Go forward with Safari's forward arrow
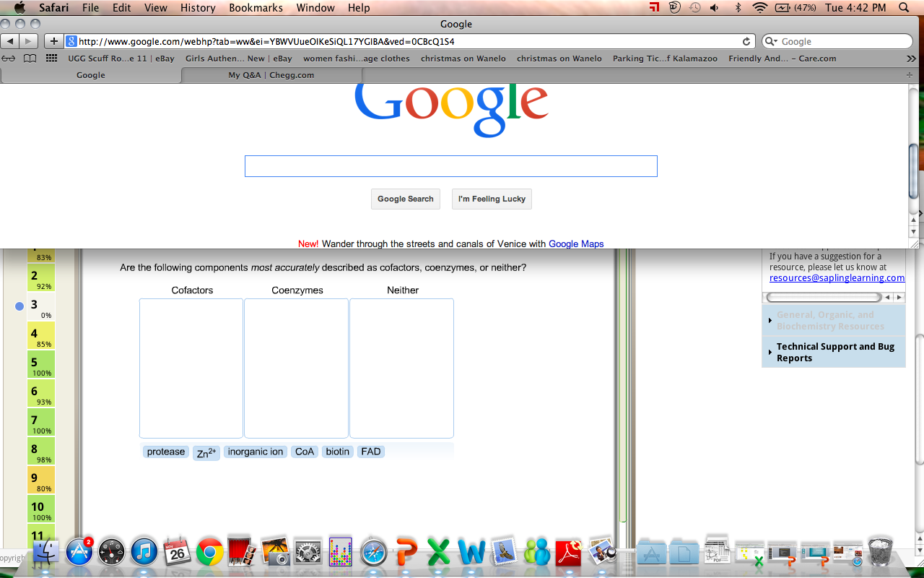924x578 pixels. (29, 41)
